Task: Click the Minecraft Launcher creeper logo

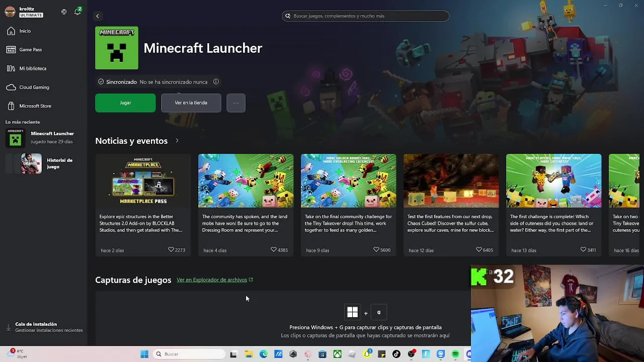Action: click(117, 48)
